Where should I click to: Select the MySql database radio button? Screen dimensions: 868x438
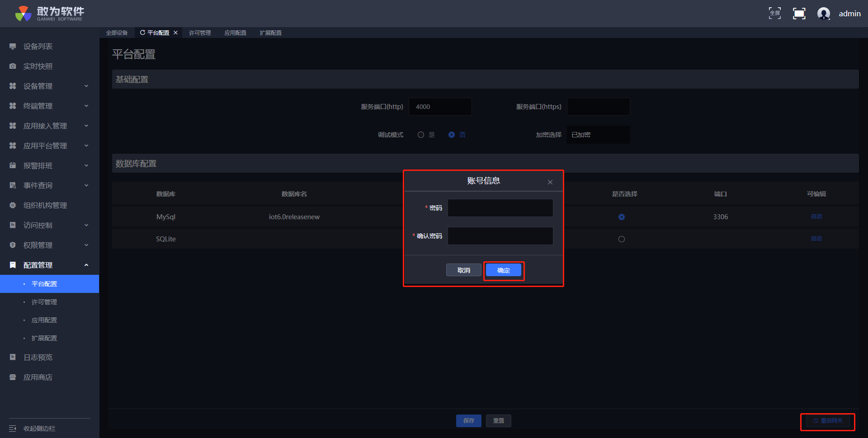point(621,217)
